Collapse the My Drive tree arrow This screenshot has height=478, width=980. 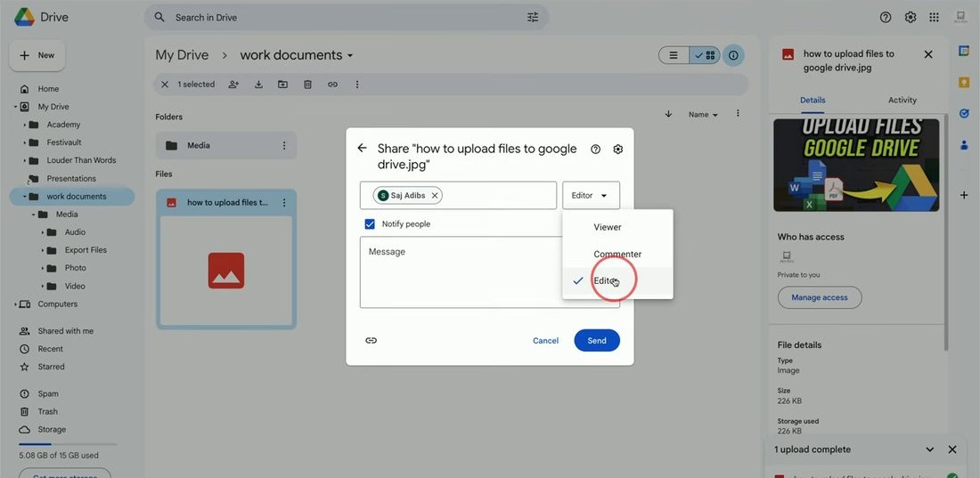[15, 107]
